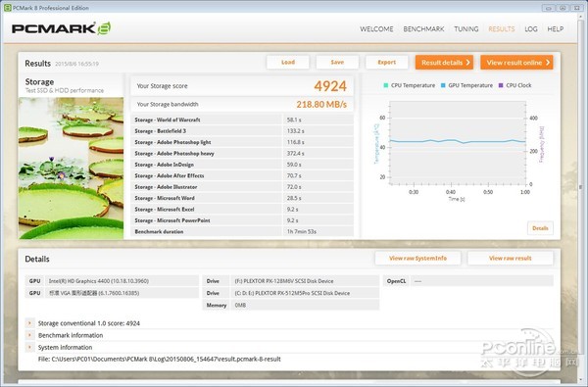588x387 pixels.
Task: Click the Storage lily pad thumbnail
Action: click(x=71, y=168)
